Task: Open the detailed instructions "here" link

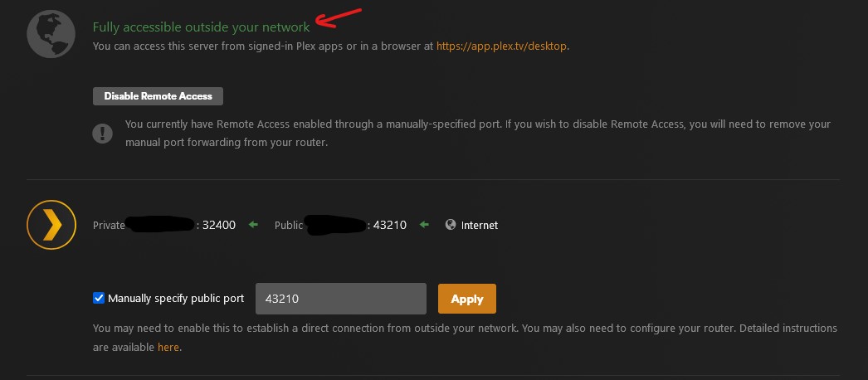Action: point(168,347)
